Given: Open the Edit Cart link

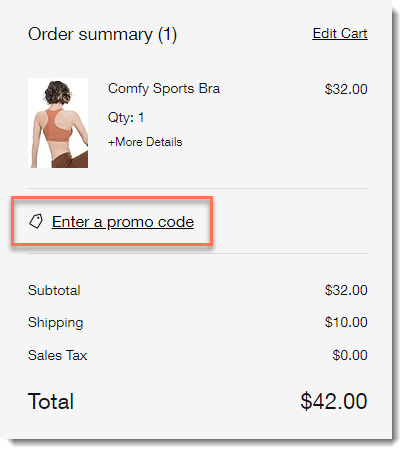Looking at the screenshot, I should click(x=340, y=33).
